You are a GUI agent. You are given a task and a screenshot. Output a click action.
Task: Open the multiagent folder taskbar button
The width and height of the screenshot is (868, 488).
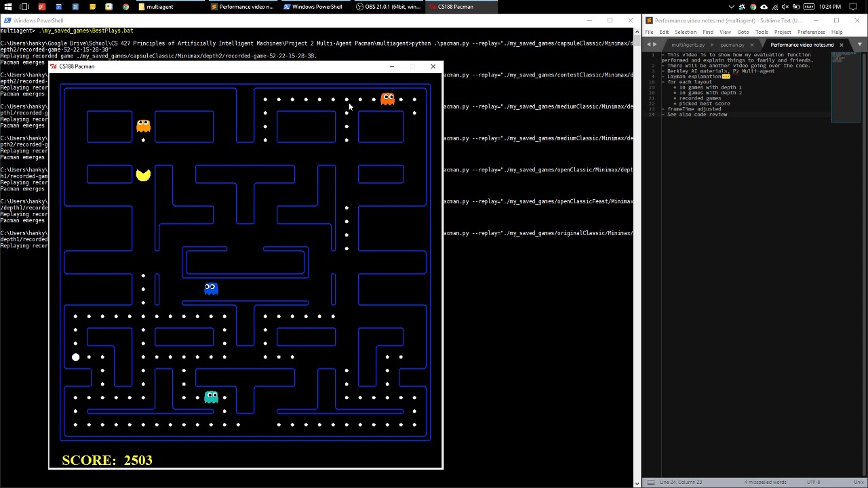click(170, 7)
